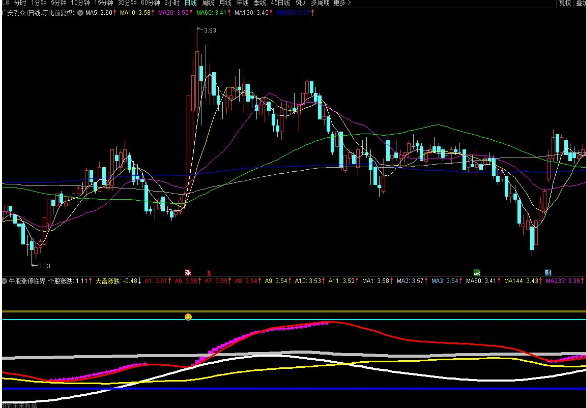586x408 pixels.
Task: Open the lower indicator panel settings gear
Action: pyautogui.click(x=4, y=280)
